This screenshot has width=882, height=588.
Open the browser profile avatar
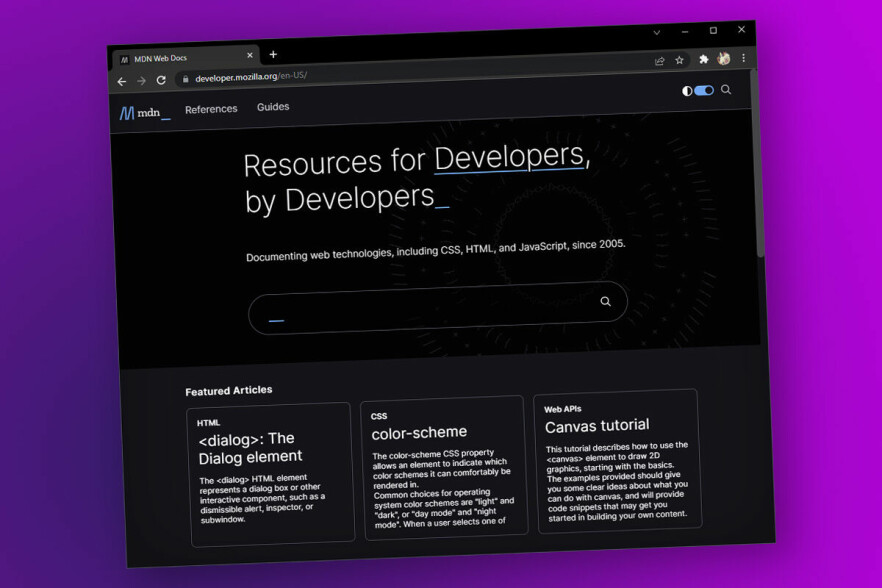click(x=724, y=59)
